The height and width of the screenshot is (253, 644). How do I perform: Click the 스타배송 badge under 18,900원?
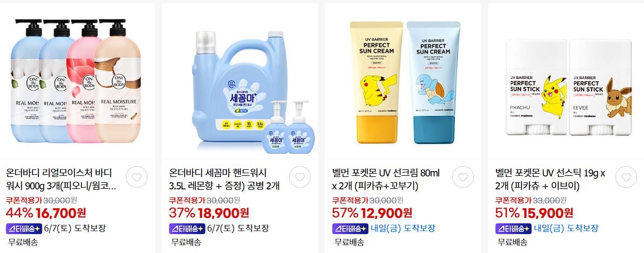point(187,228)
